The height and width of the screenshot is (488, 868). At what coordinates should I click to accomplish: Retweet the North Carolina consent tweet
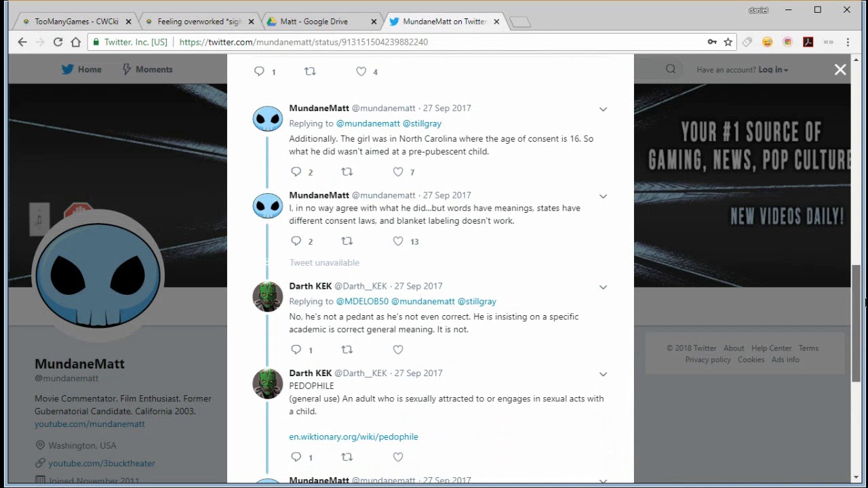347,171
